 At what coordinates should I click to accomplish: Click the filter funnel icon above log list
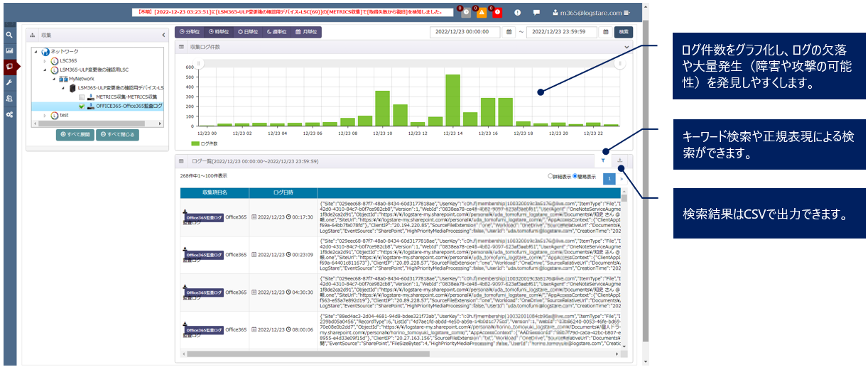tap(603, 160)
